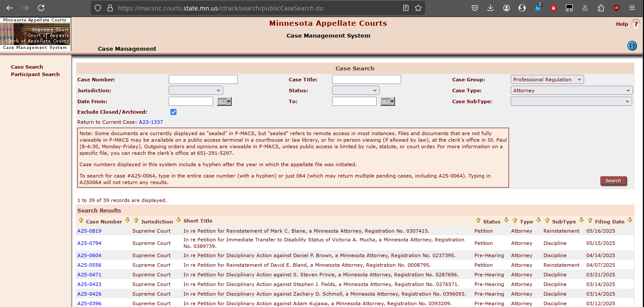This screenshot has width=644, height=307.
Task: Click the Short Title column header
Action: click(x=198, y=221)
